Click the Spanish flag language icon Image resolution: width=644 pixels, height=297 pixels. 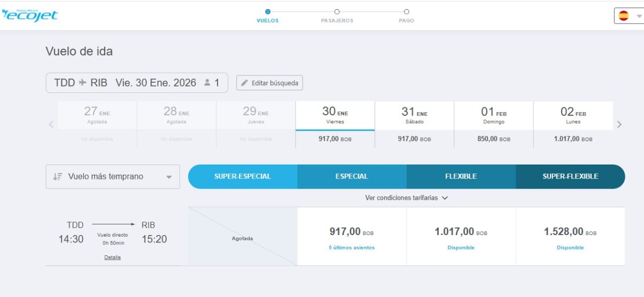(624, 16)
